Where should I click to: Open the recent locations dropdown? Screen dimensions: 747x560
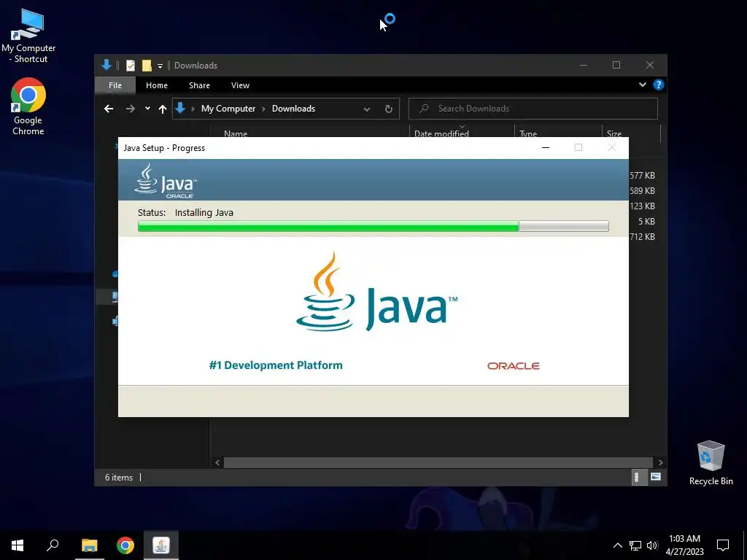(147, 109)
